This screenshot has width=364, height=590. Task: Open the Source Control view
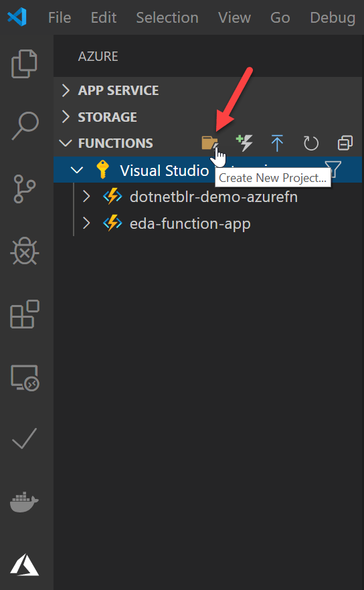pos(25,189)
